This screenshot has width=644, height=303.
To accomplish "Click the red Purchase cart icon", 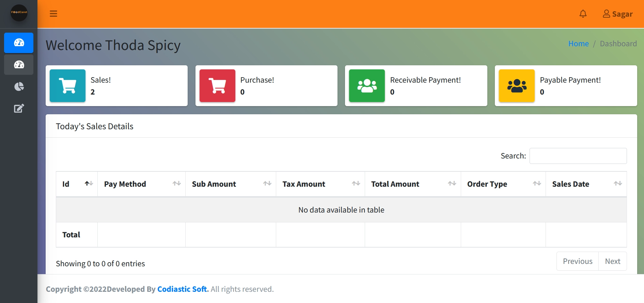I will pyautogui.click(x=217, y=86).
